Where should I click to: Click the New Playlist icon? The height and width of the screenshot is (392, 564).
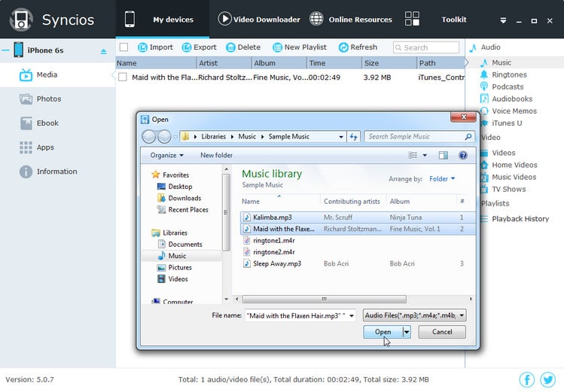coord(277,47)
